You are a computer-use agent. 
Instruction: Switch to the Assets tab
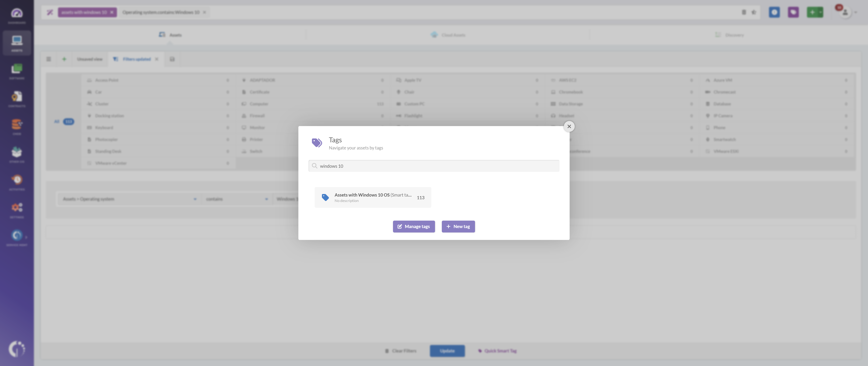170,35
